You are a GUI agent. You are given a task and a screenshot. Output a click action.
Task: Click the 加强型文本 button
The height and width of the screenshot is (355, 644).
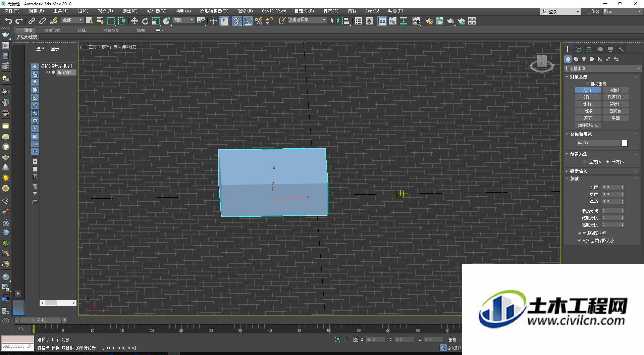click(588, 125)
